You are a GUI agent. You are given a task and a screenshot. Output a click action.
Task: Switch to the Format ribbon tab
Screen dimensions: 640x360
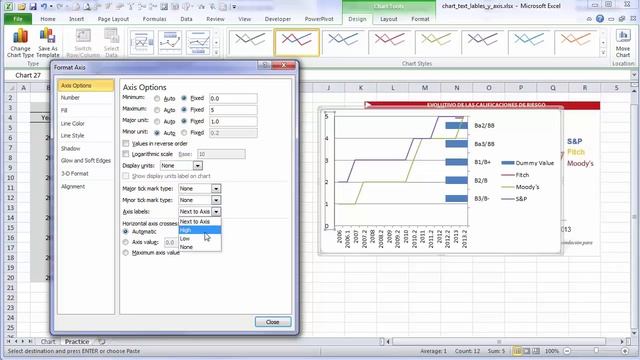point(420,19)
